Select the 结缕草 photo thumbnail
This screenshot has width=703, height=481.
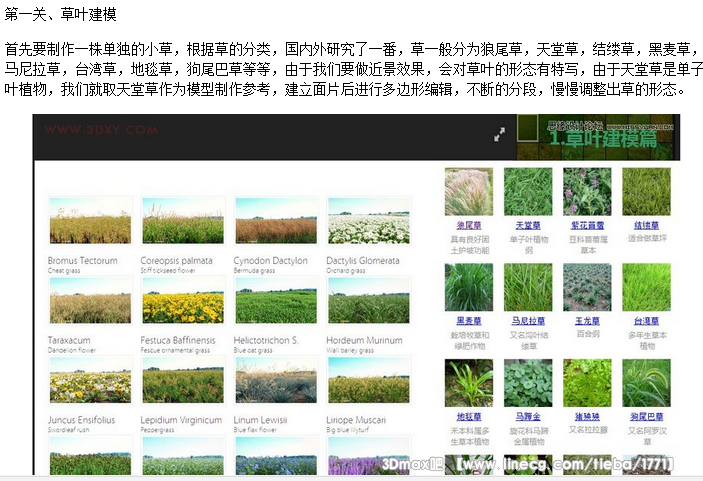click(647, 191)
